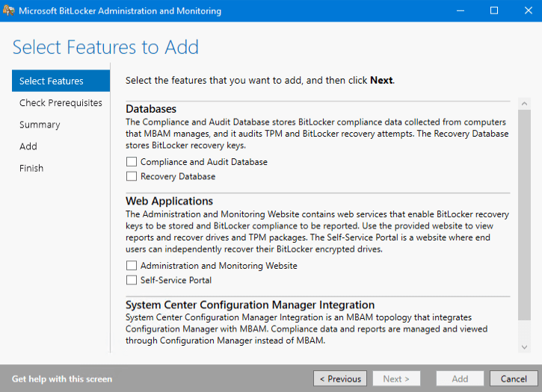Select the Select Features step
542x392 pixels.
click(52, 81)
